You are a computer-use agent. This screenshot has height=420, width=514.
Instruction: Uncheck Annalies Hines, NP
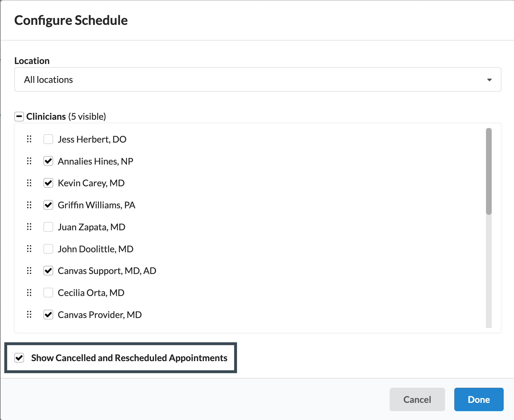click(48, 161)
